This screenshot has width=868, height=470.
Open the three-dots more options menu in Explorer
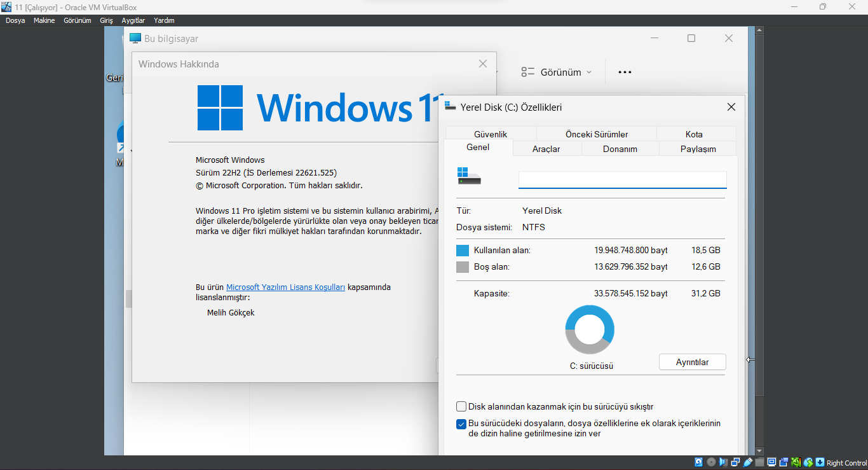pos(625,73)
